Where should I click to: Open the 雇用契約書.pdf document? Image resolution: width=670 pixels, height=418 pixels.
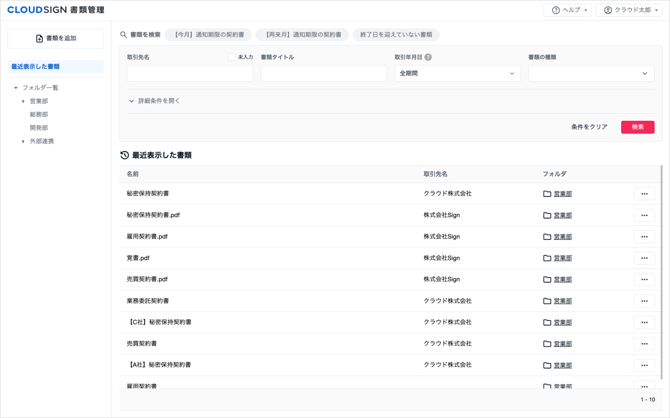[147, 236]
